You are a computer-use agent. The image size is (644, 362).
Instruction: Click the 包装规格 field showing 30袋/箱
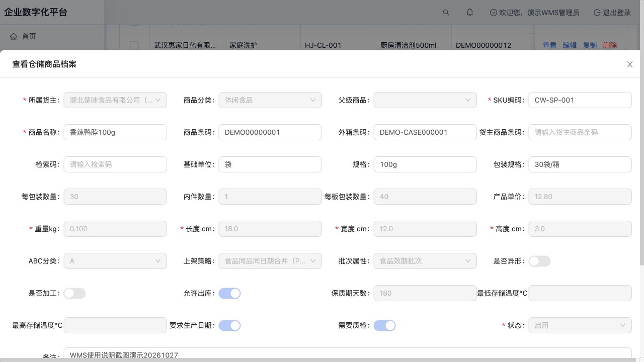(580, 164)
